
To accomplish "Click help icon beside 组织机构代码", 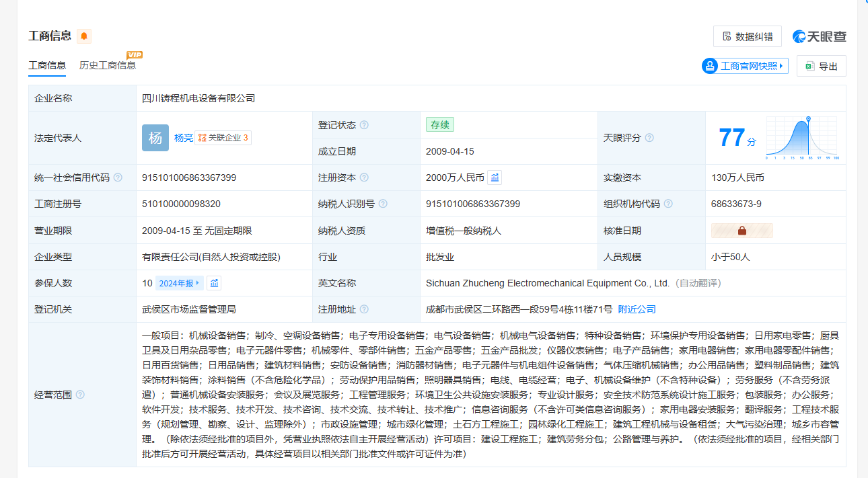I will [668, 204].
